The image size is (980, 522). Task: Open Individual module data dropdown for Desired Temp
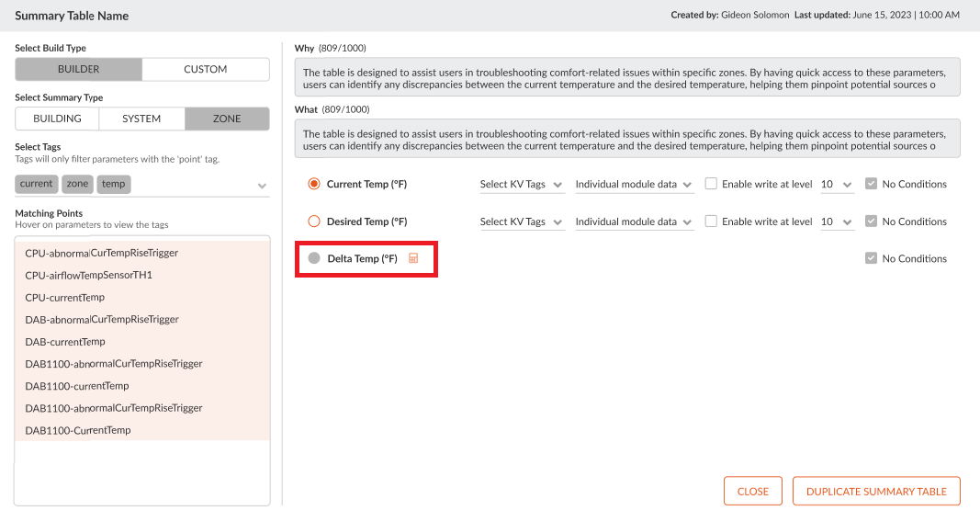tap(634, 221)
